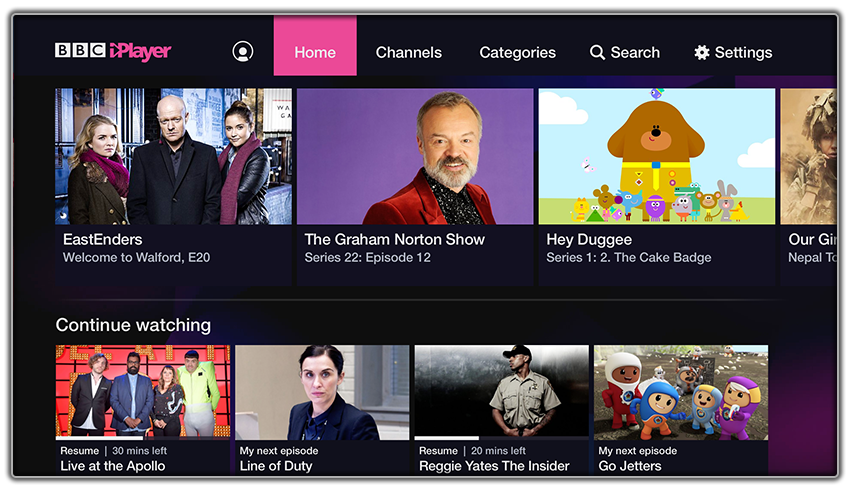
Task: Switch to the Channels tab
Action: (409, 53)
